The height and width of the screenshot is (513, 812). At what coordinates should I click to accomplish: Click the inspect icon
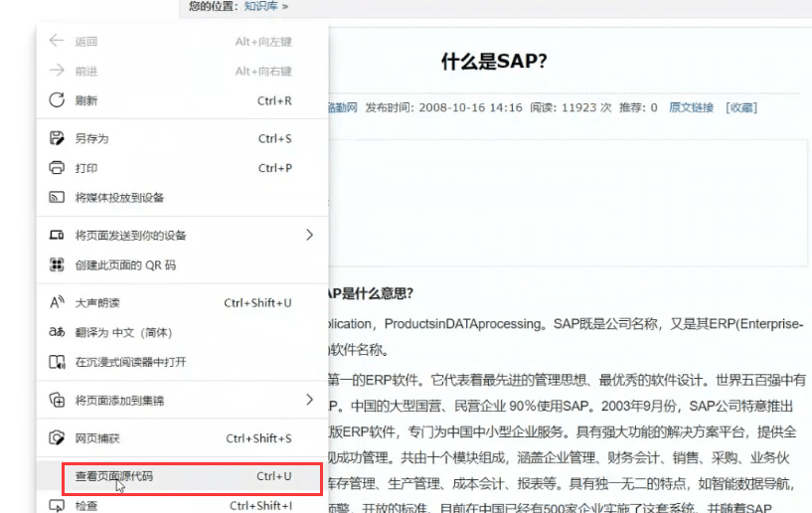57,505
